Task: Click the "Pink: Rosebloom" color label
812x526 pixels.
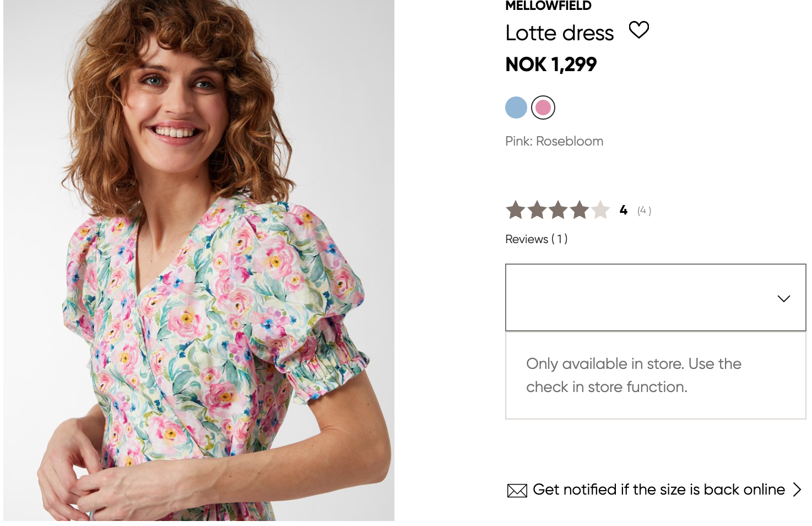Action: (554, 141)
